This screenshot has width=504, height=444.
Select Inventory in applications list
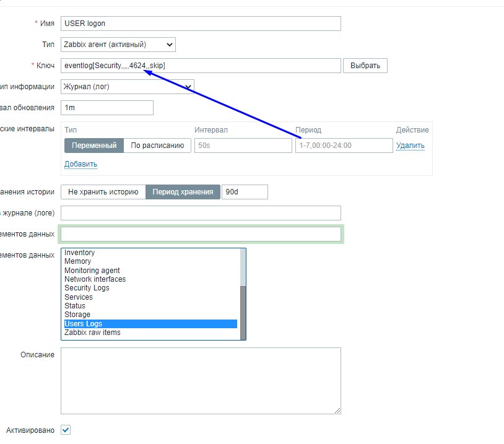tap(150, 253)
